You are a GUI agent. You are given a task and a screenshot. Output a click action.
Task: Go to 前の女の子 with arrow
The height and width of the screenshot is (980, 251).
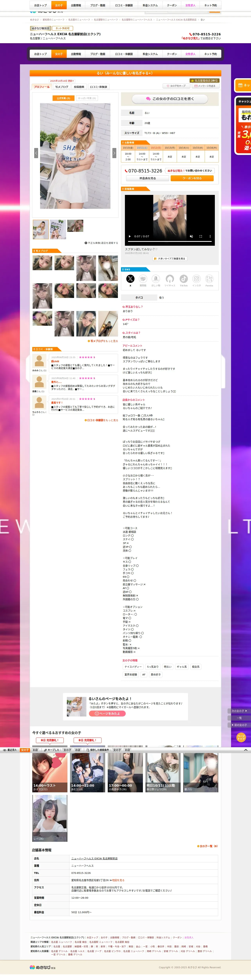pyautogui.click(x=239, y=725)
